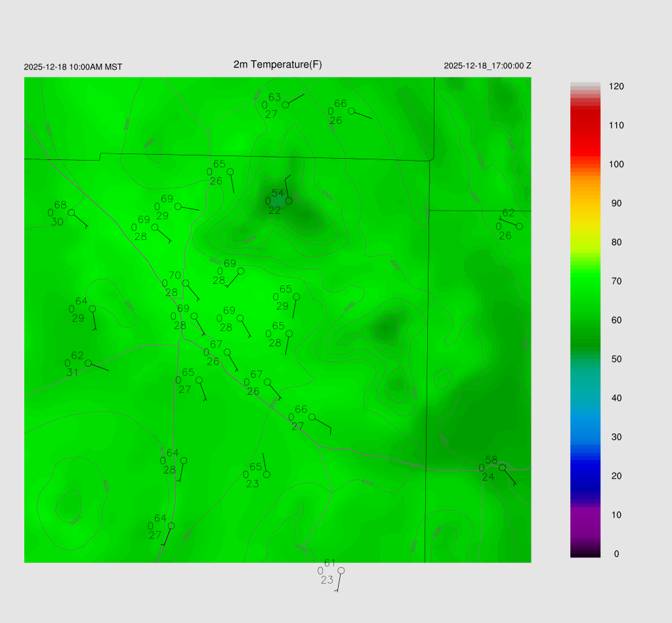This screenshot has height=623, width=672.
Task: Select the station circle showing 65 and 23
Action: click(266, 474)
